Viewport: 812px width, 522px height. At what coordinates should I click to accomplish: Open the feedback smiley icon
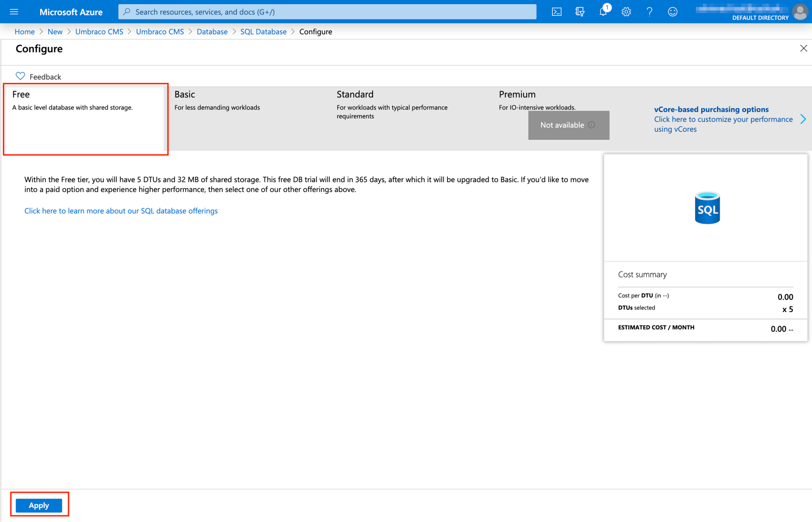click(672, 12)
